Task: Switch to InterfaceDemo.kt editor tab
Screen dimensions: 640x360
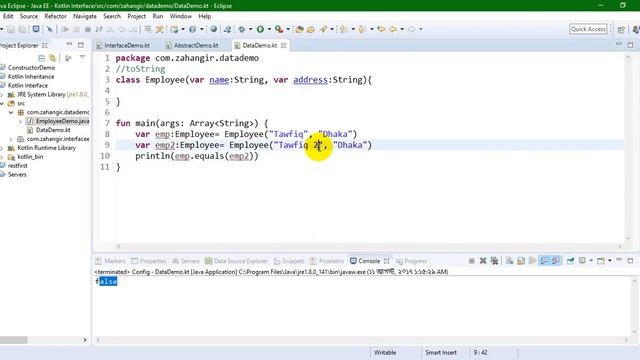Action: click(127, 45)
